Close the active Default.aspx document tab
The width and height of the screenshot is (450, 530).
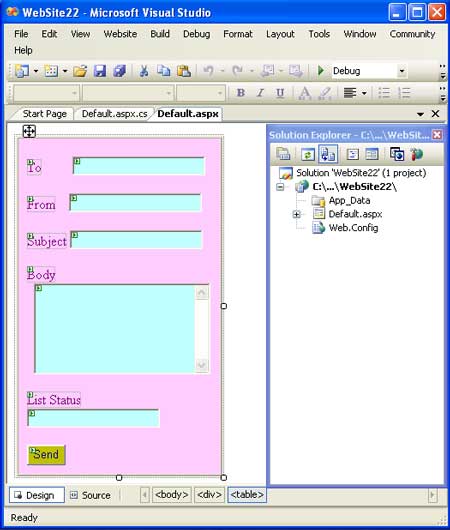click(x=436, y=114)
